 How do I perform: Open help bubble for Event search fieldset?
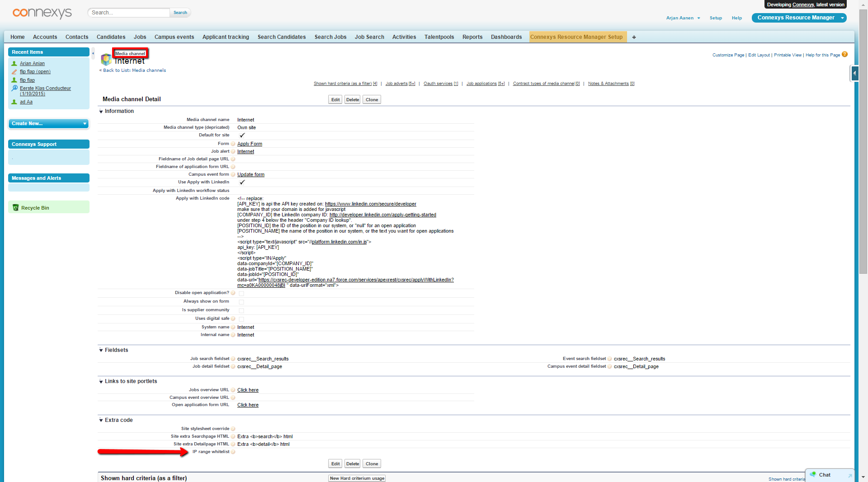pos(610,359)
